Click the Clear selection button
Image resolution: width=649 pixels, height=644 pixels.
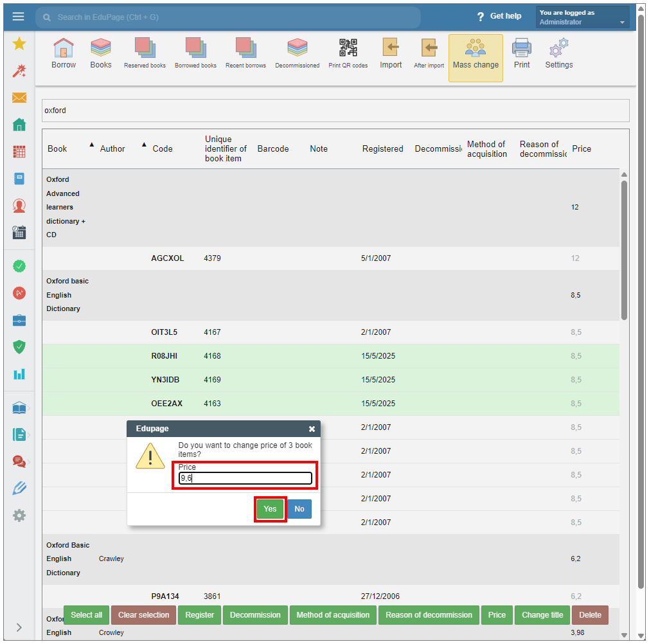pos(144,615)
